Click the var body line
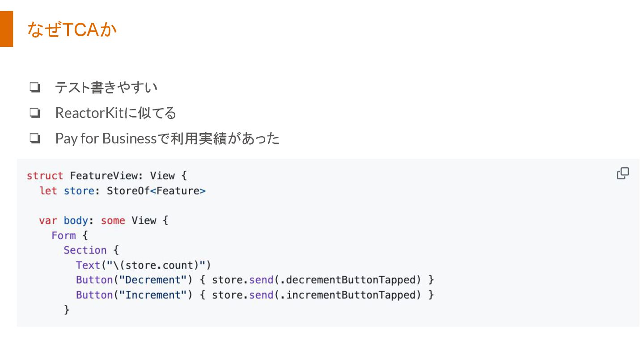The image size is (644, 362). coord(103,220)
